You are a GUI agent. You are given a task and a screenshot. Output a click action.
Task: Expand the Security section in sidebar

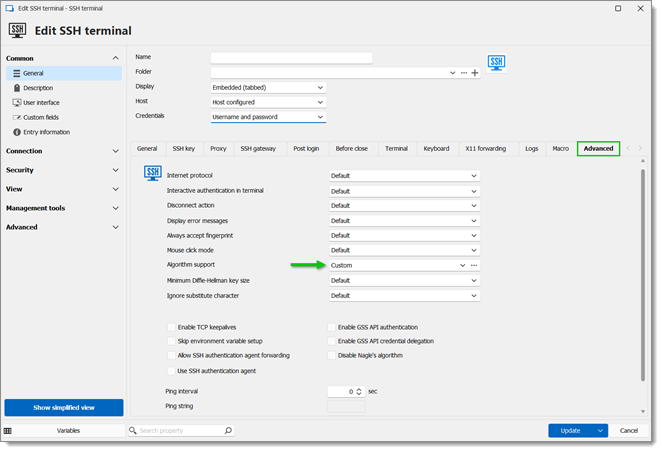(x=62, y=170)
